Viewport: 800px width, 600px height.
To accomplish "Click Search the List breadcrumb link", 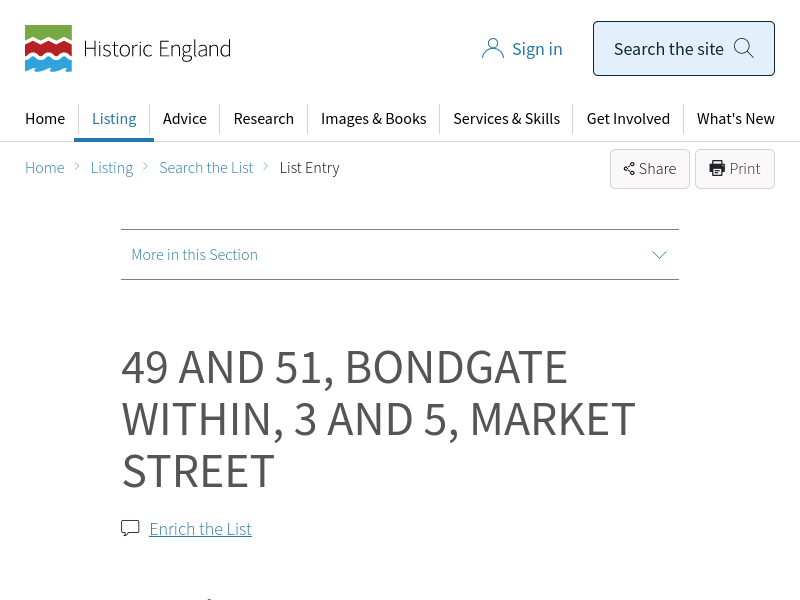I will pyautogui.click(x=206, y=168).
